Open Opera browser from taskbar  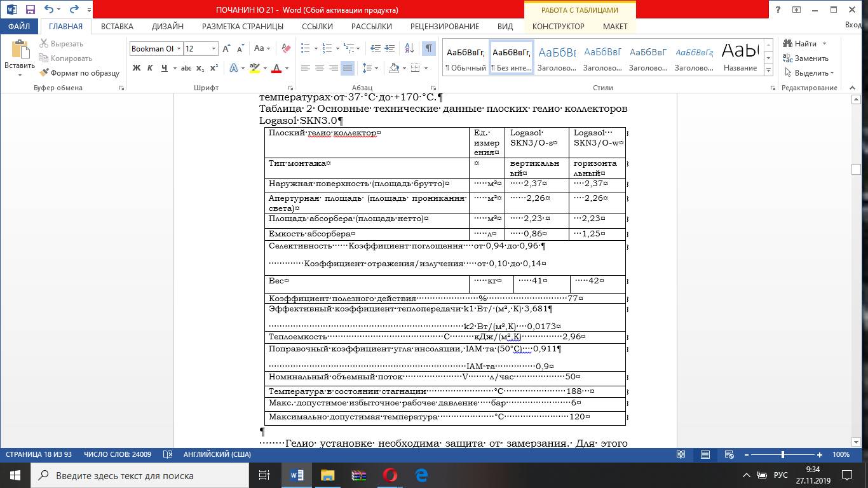tap(390, 475)
